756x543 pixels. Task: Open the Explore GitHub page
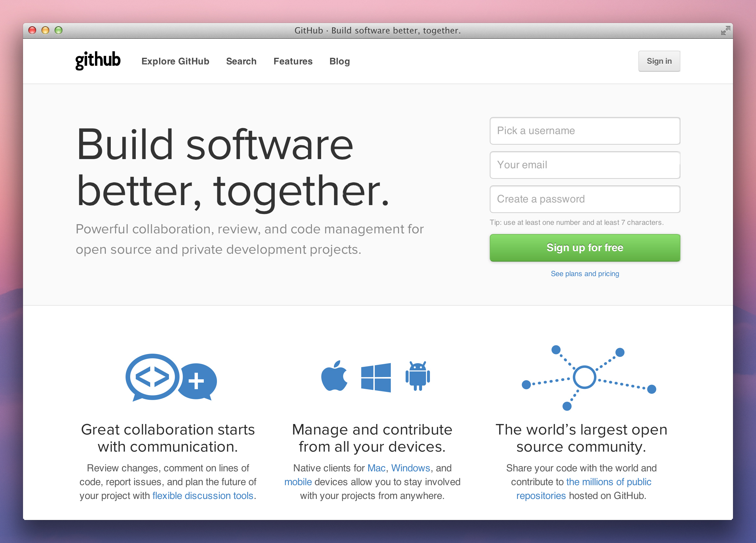coord(175,61)
